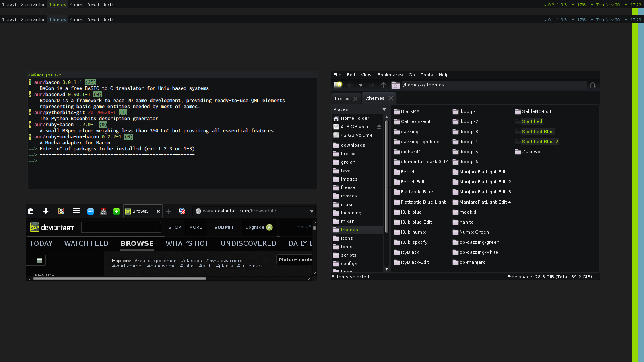The image size is (644, 362).
Task: Click the deviantART search field
Action: [x=121, y=227]
